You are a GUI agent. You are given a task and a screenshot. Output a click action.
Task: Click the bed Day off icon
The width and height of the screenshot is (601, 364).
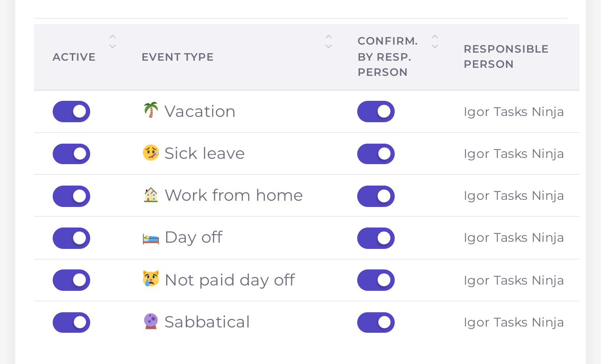pyautogui.click(x=151, y=238)
